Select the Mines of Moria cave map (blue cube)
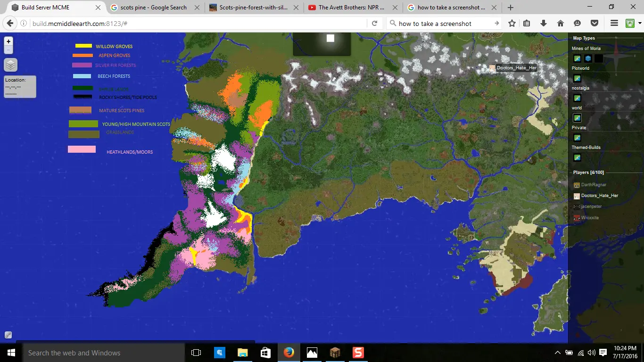The width and height of the screenshot is (644, 362). click(x=588, y=58)
